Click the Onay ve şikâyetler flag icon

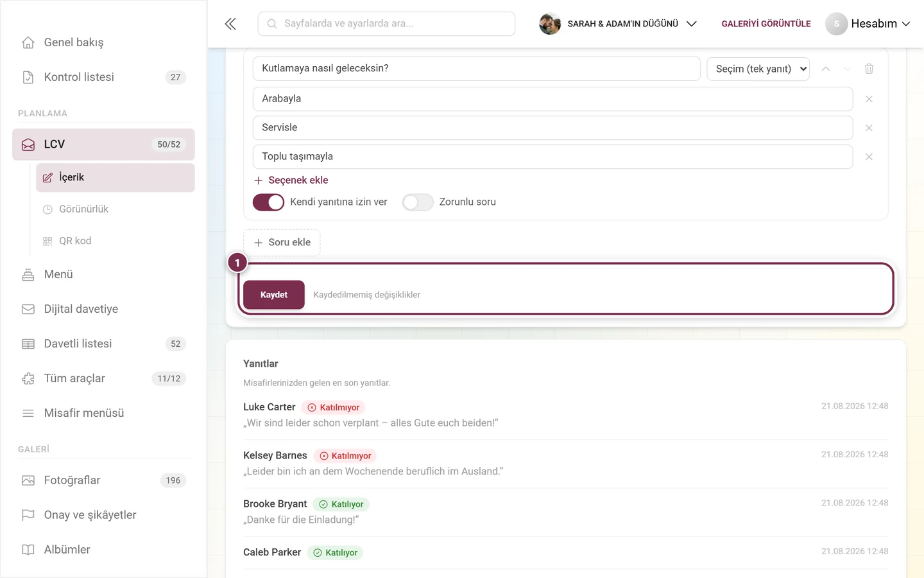click(x=28, y=515)
